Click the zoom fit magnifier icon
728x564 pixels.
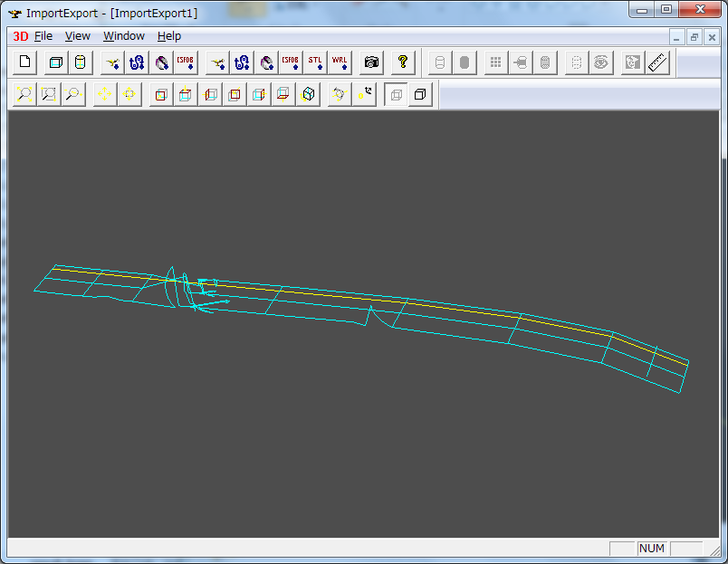point(24,94)
